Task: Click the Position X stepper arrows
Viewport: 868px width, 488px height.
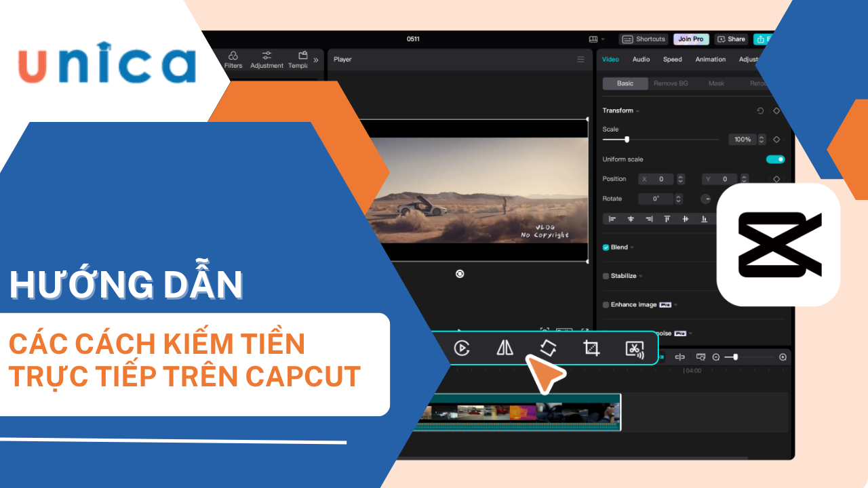Action: (x=680, y=179)
